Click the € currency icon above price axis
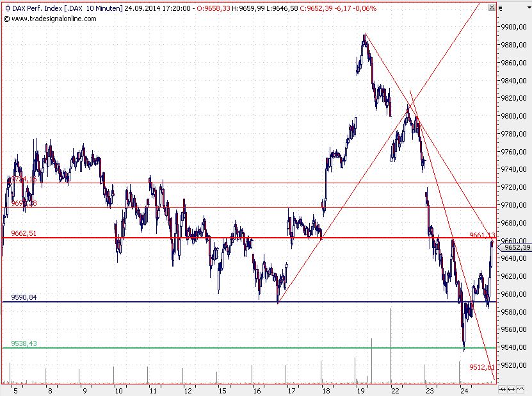The height and width of the screenshot is (396, 532). coord(500,8)
